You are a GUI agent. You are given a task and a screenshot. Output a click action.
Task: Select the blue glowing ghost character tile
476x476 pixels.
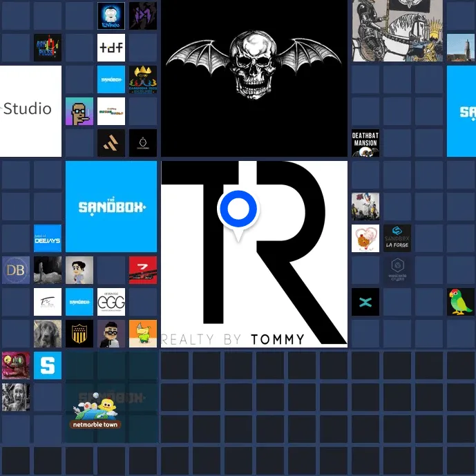coord(111,16)
